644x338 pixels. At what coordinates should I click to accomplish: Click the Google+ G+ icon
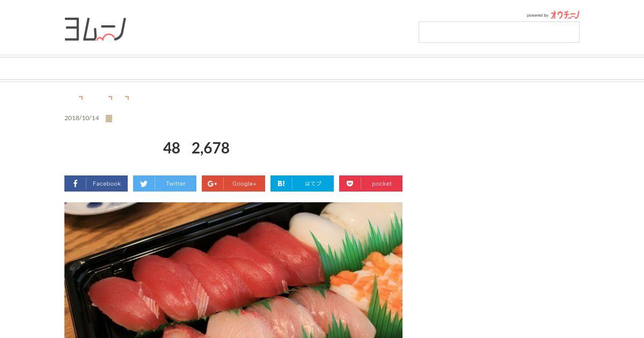coord(213,183)
